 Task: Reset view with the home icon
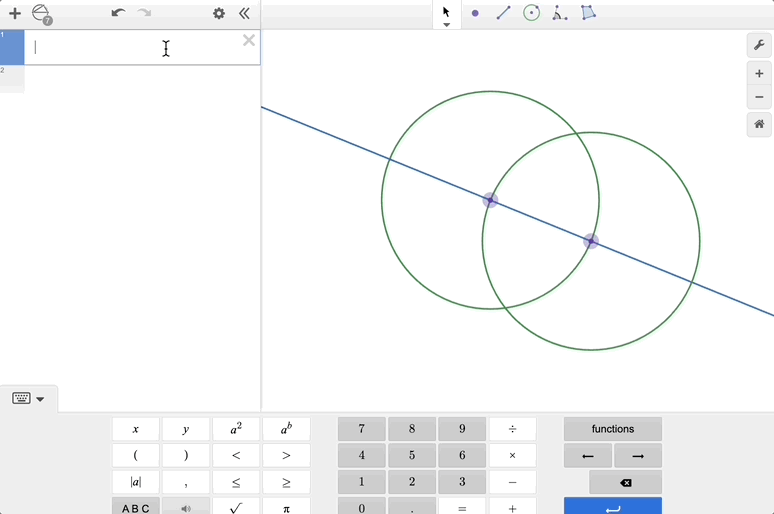(759, 124)
